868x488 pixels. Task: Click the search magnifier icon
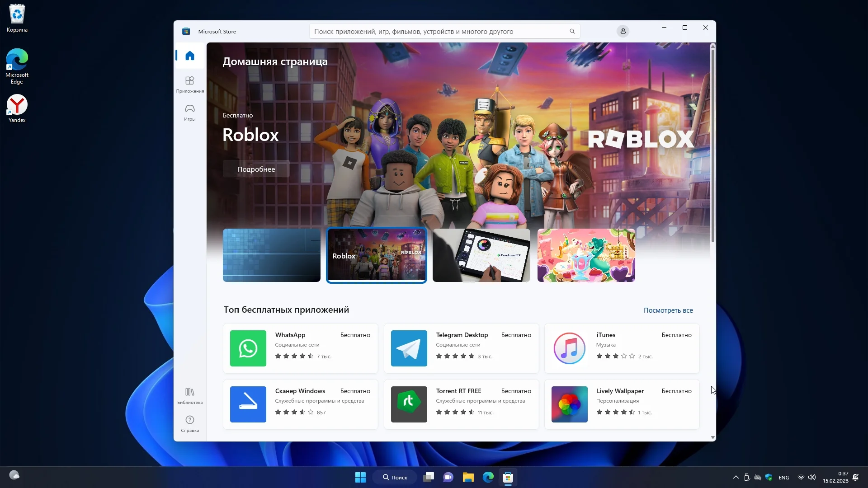click(572, 31)
